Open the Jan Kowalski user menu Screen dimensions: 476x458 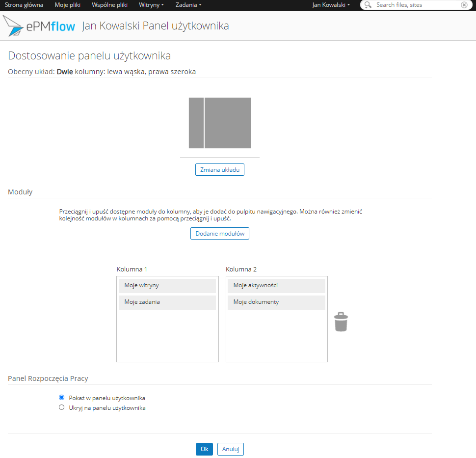(x=331, y=5)
